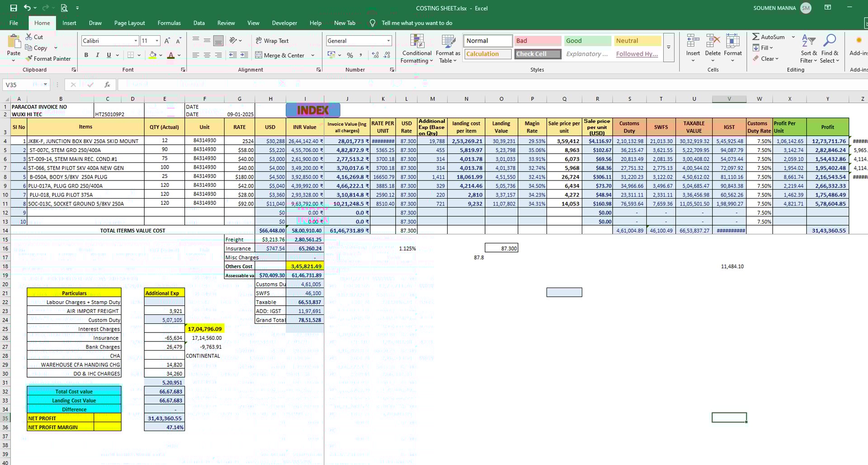Click the Paste clipboard icon
This screenshot has height=465, width=868.
[14, 42]
